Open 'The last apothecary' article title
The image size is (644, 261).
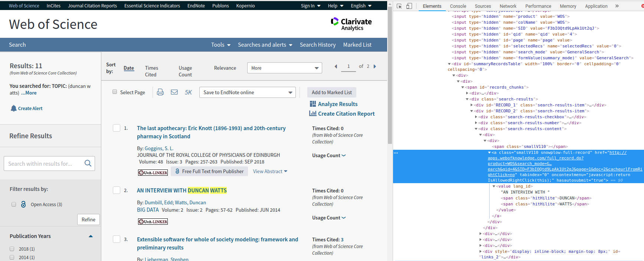pos(211,132)
